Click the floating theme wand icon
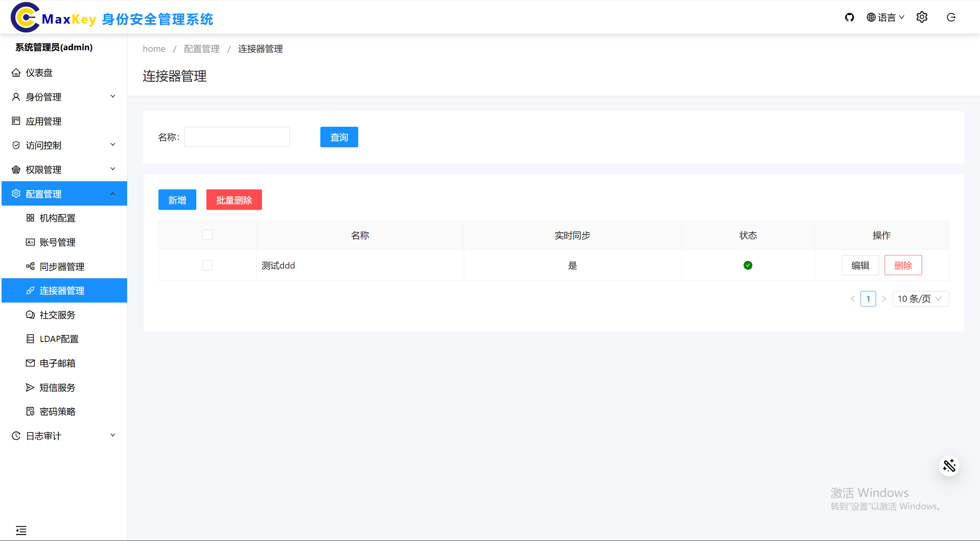The height and width of the screenshot is (541, 980). point(949,466)
